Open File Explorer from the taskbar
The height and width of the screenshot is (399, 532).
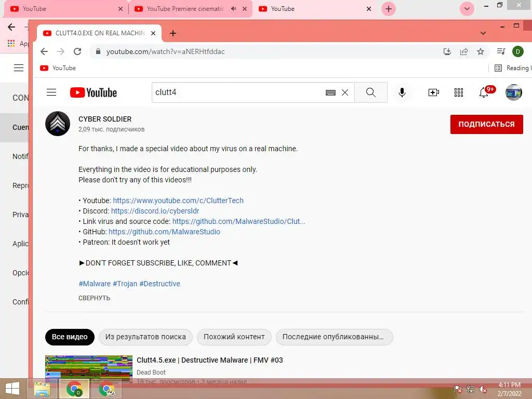coord(42,389)
